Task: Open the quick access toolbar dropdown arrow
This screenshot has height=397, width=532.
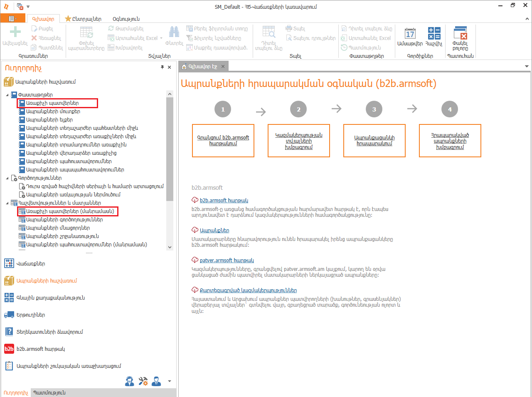Action: [x=28, y=7]
